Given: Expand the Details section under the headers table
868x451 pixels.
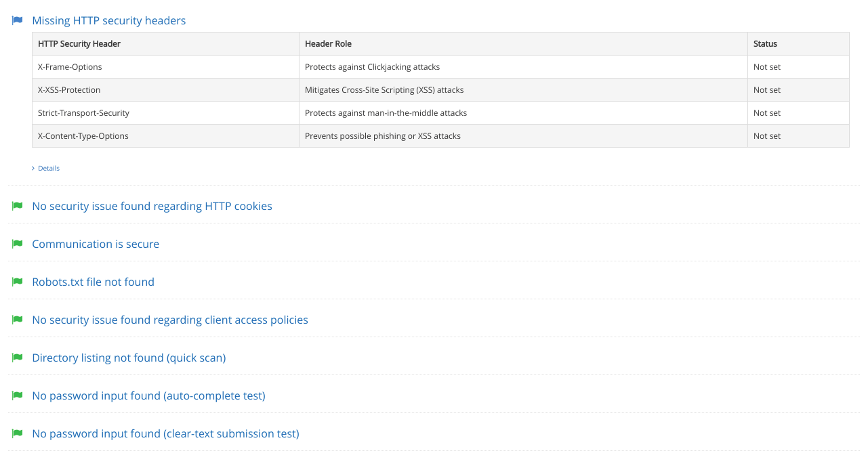Looking at the screenshot, I should pyautogui.click(x=45, y=168).
